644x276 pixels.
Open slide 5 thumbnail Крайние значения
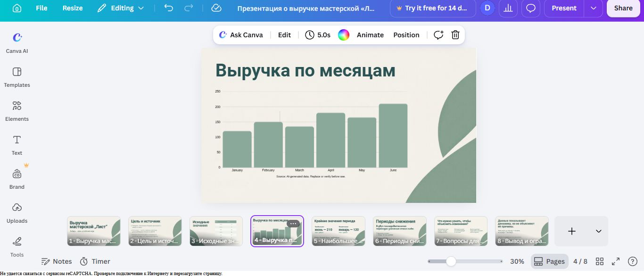(x=339, y=231)
